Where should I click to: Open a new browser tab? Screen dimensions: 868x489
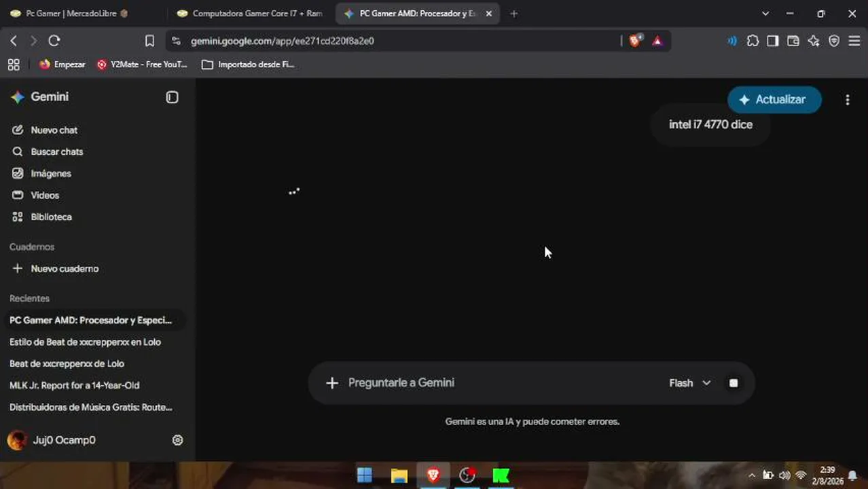(x=513, y=14)
